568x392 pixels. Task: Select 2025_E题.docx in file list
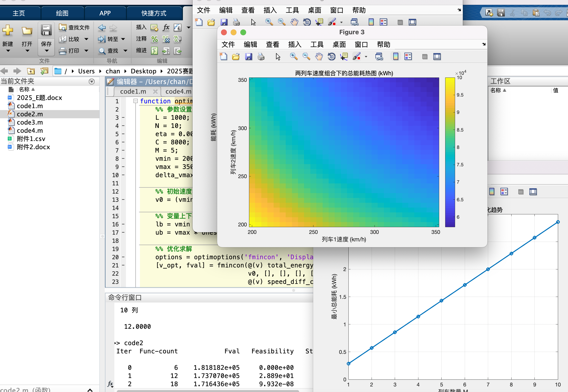click(x=39, y=98)
